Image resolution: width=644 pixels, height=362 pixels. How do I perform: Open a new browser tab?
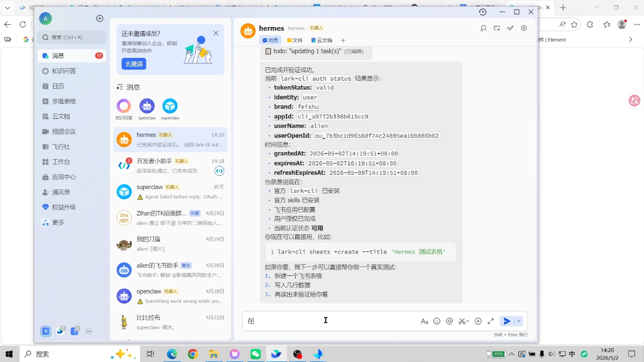coord(563,8)
